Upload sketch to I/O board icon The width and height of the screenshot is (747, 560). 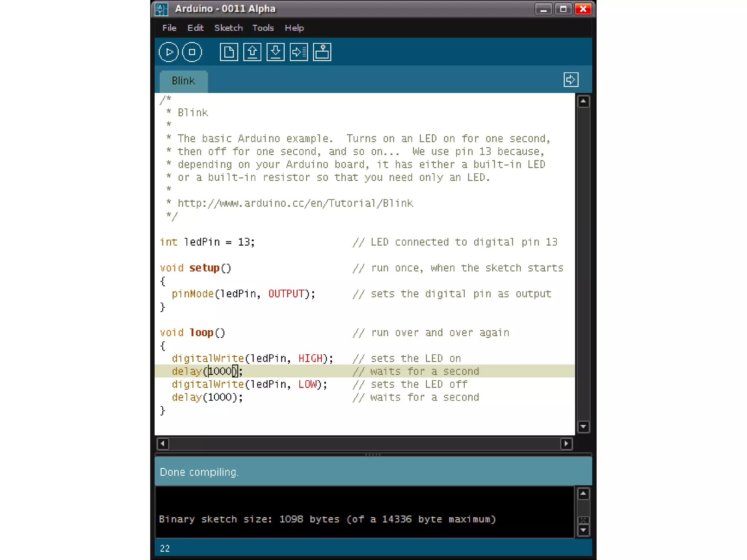[x=299, y=52]
